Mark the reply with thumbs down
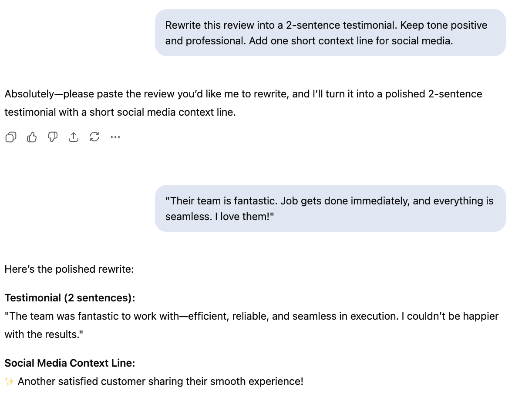Image resolution: width=532 pixels, height=401 pixels. (x=53, y=137)
